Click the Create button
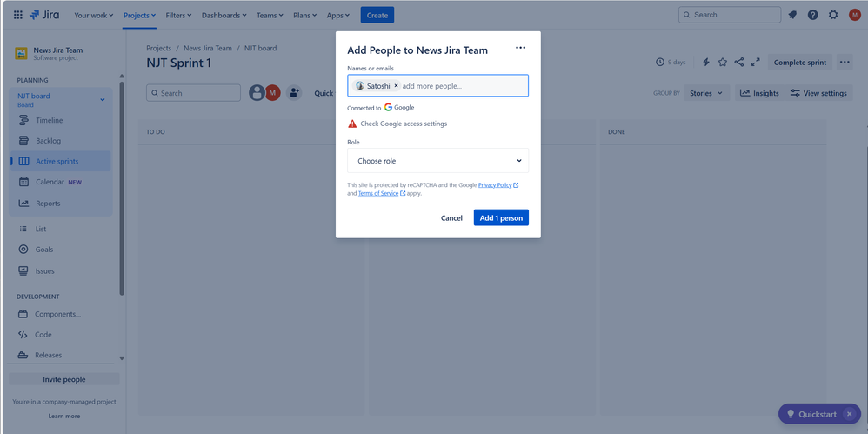The image size is (868, 434). point(377,15)
